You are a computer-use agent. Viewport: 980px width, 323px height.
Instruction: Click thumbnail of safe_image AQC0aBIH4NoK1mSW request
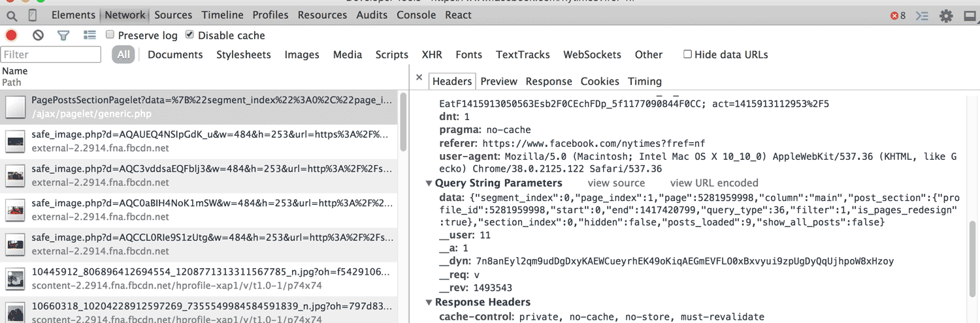(x=15, y=210)
